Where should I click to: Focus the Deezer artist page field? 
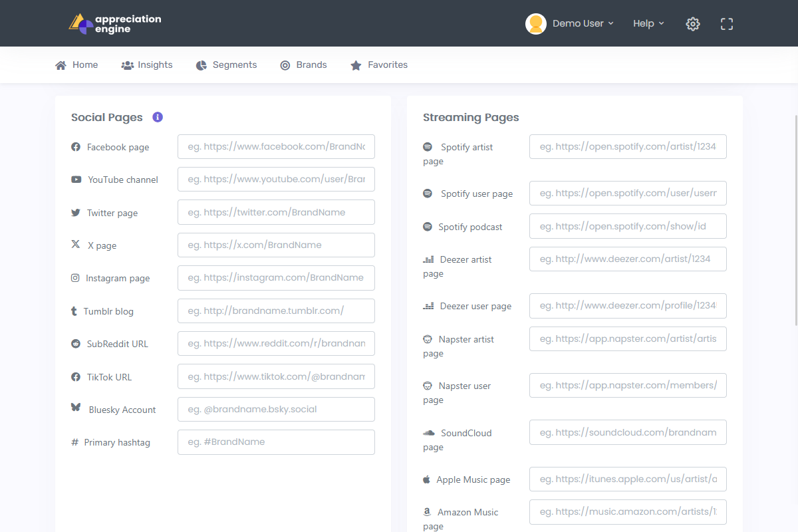(628, 259)
